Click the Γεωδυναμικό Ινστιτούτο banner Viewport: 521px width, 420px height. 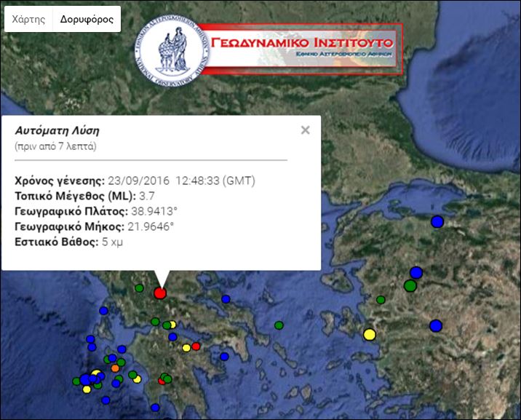[x=302, y=49]
